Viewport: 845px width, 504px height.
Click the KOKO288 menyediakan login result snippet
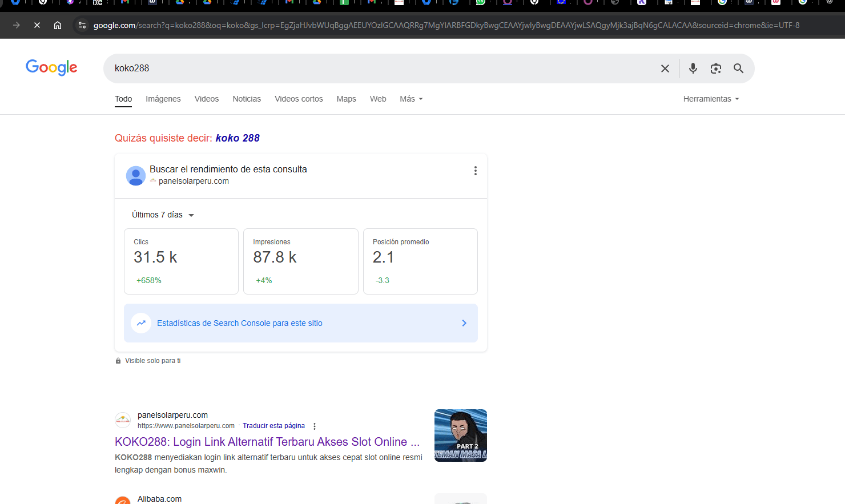(268, 463)
